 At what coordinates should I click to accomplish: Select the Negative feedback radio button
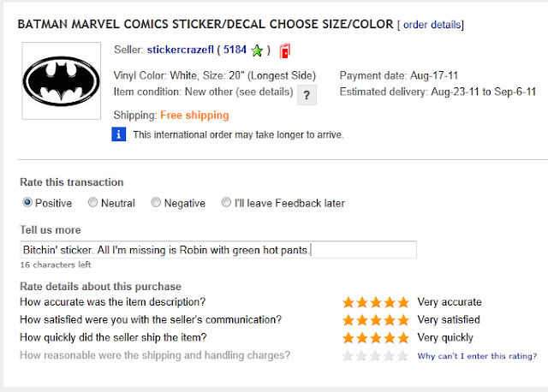coord(156,202)
